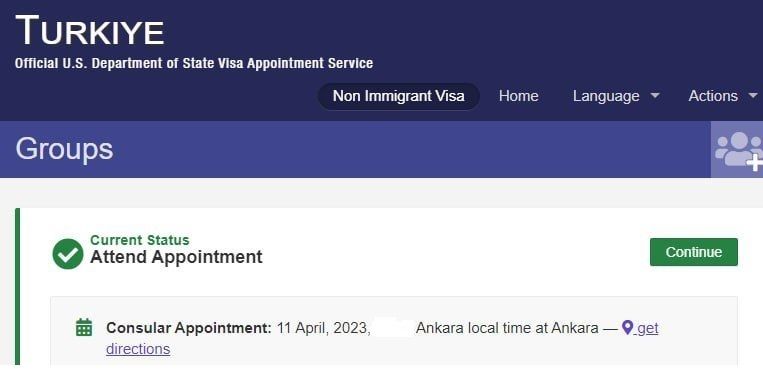Click the green Continue button
Viewport: 763px width, 371px height.
point(693,252)
